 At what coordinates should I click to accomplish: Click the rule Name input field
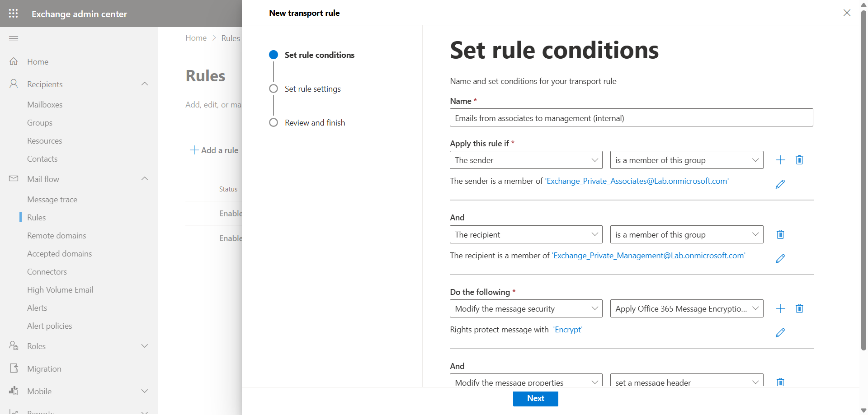[x=631, y=117]
